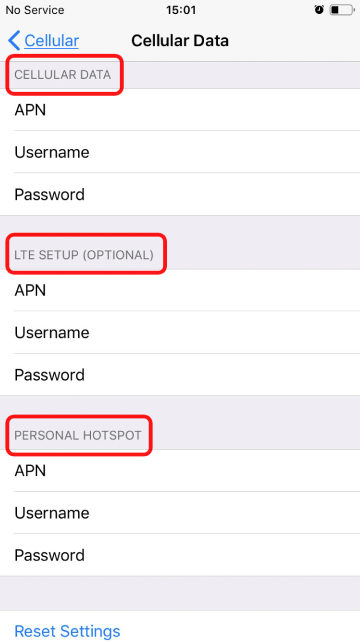360x642 pixels.
Task: Tap the Cellular Data page title
Action: click(x=180, y=41)
